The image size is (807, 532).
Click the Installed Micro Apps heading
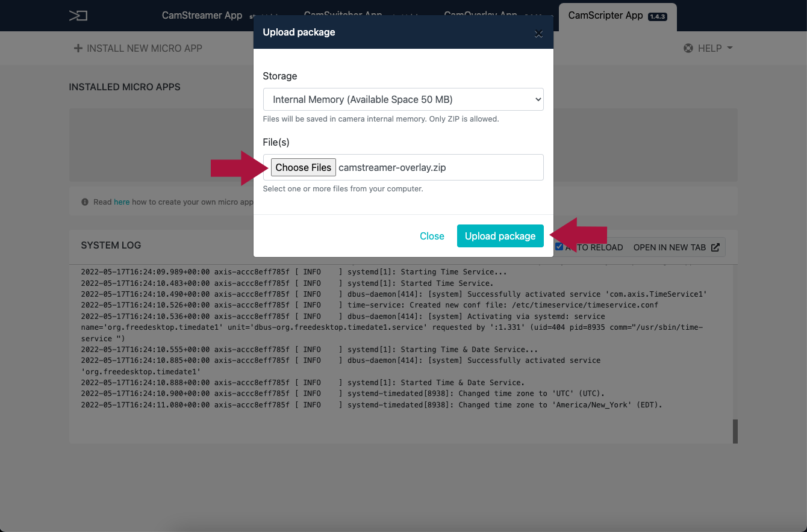coord(125,87)
